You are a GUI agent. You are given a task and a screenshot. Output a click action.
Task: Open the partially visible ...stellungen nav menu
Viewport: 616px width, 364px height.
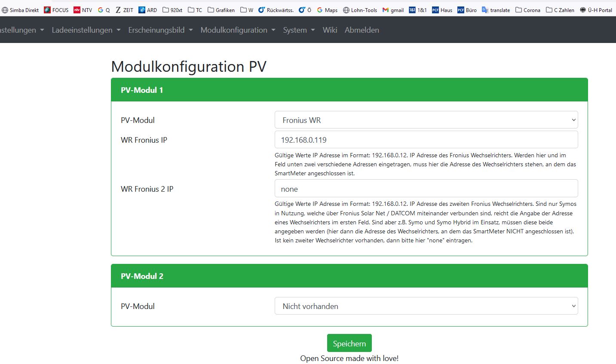pos(22,30)
